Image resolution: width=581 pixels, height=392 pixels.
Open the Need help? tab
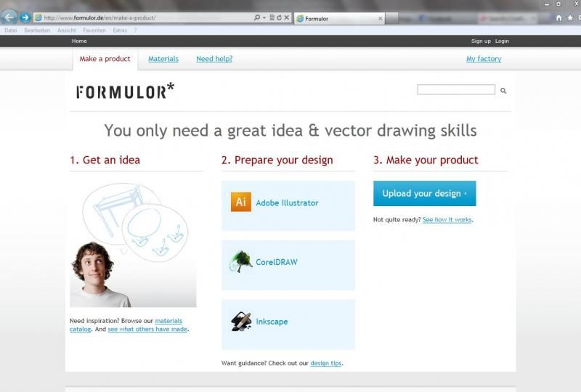click(214, 59)
